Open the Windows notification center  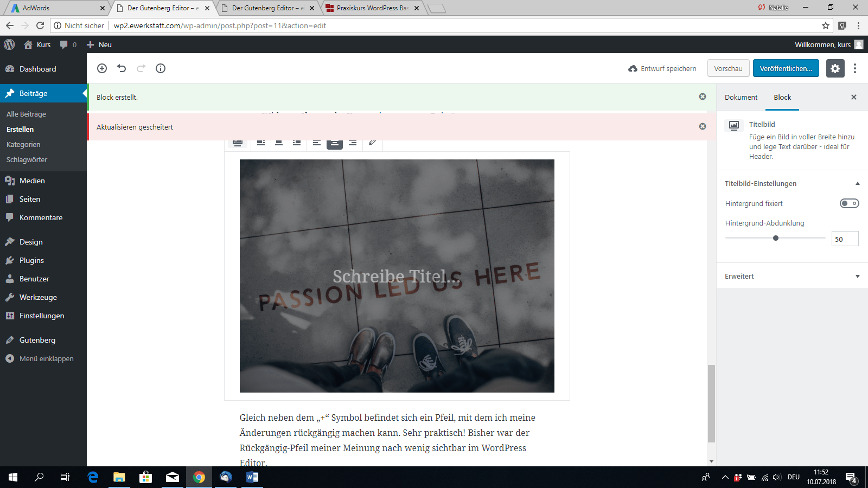point(851,478)
